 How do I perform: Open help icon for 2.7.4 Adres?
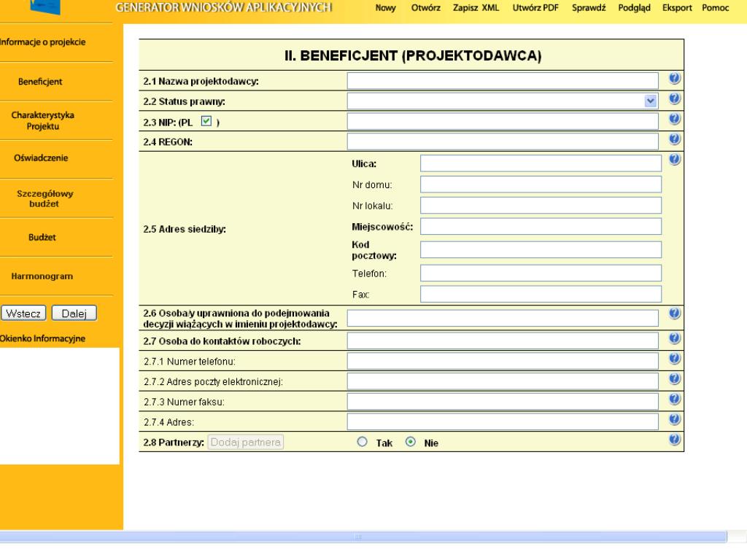674,419
